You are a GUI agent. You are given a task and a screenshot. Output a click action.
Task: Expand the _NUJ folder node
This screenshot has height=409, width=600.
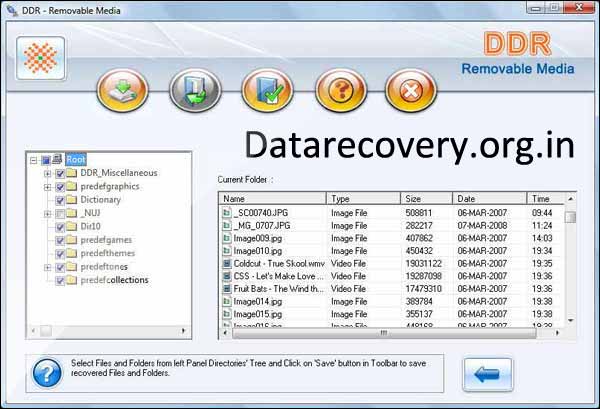(47, 213)
